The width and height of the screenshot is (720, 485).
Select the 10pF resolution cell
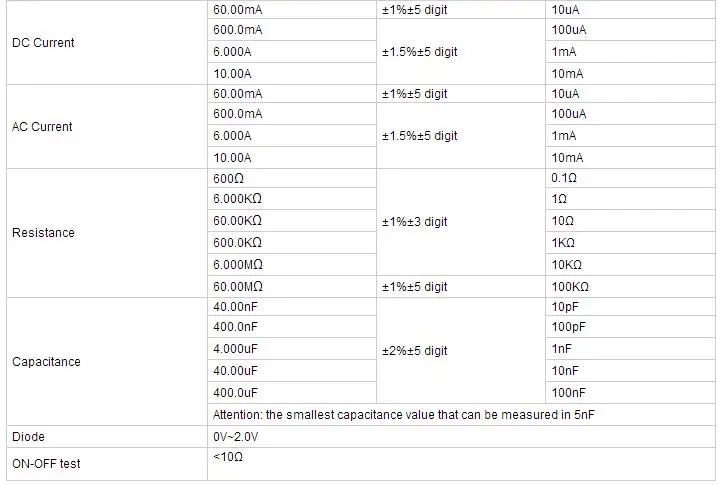tap(630, 307)
